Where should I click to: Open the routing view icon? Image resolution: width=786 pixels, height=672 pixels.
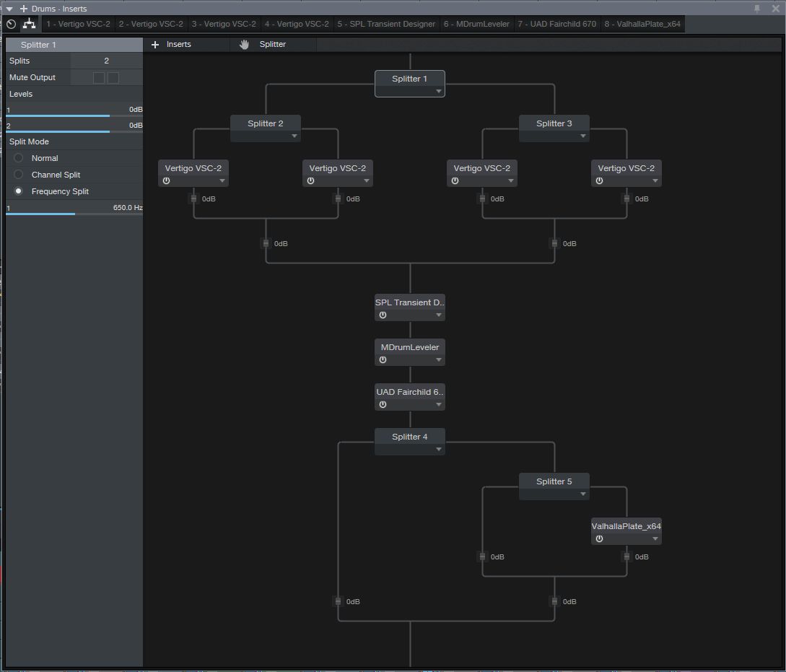[30, 24]
